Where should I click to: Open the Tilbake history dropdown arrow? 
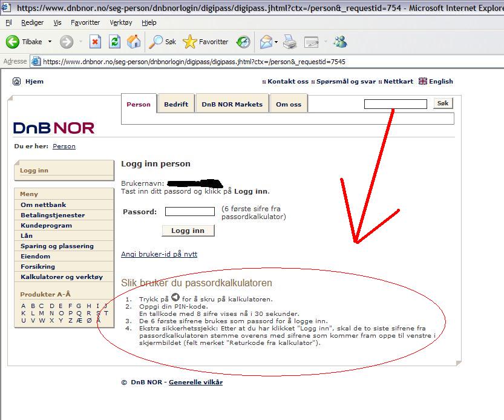50,42
